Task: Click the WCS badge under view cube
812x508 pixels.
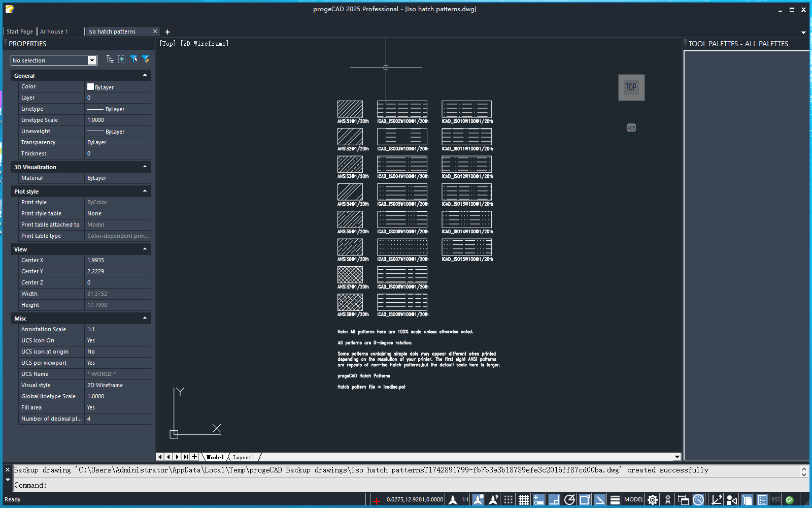Action: (631, 128)
